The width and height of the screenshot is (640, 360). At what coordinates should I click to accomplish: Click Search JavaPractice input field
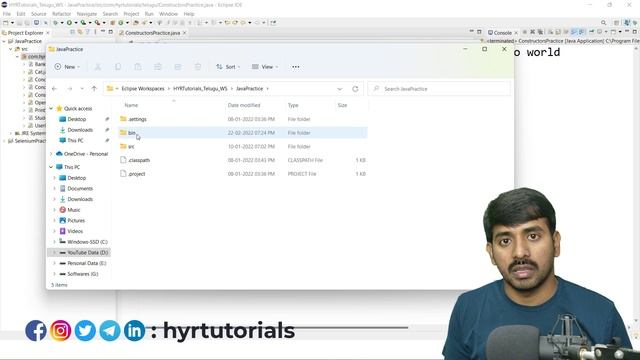(439, 89)
